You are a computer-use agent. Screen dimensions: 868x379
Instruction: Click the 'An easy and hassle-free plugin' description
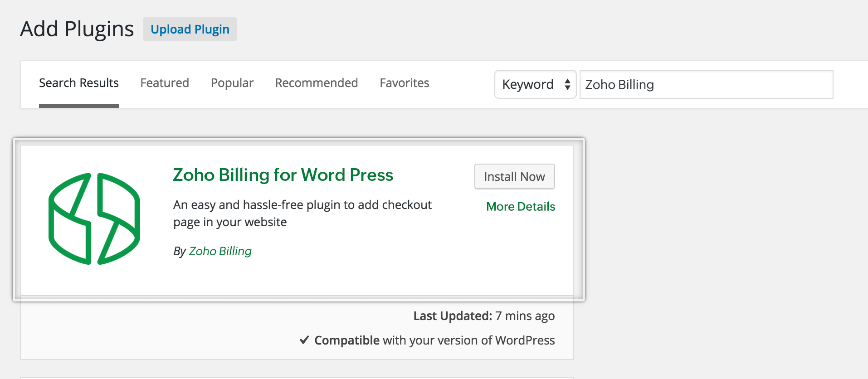coord(302,214)
